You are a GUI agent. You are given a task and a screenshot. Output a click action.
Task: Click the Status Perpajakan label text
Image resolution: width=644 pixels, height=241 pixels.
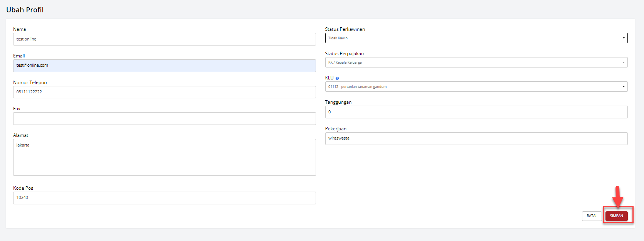344,54
